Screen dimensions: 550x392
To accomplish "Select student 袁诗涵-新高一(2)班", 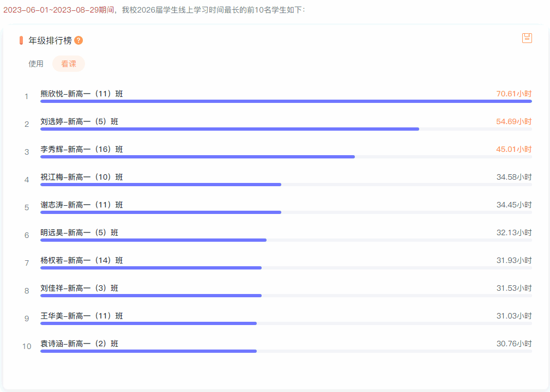I will pos(79,344).
